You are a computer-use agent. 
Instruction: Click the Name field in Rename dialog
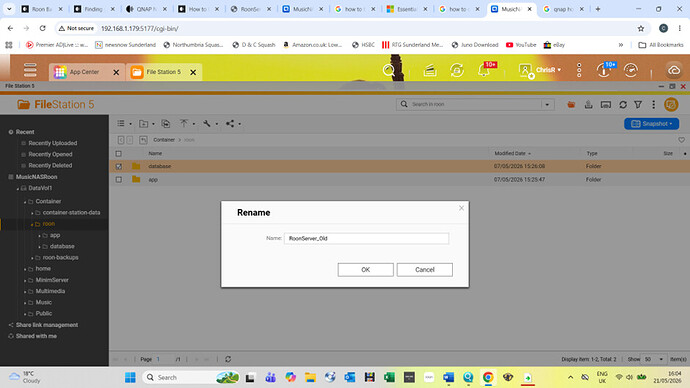[x=366, y=238]
